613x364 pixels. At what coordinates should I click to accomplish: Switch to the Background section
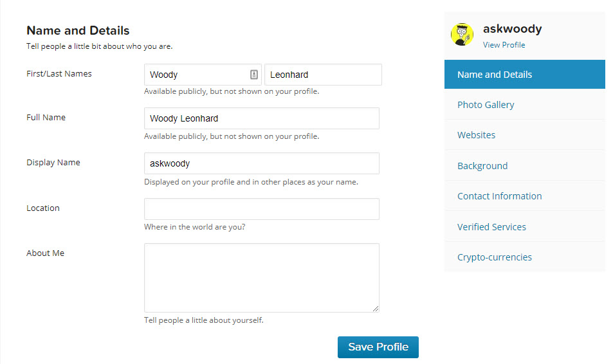click(482, 166)
